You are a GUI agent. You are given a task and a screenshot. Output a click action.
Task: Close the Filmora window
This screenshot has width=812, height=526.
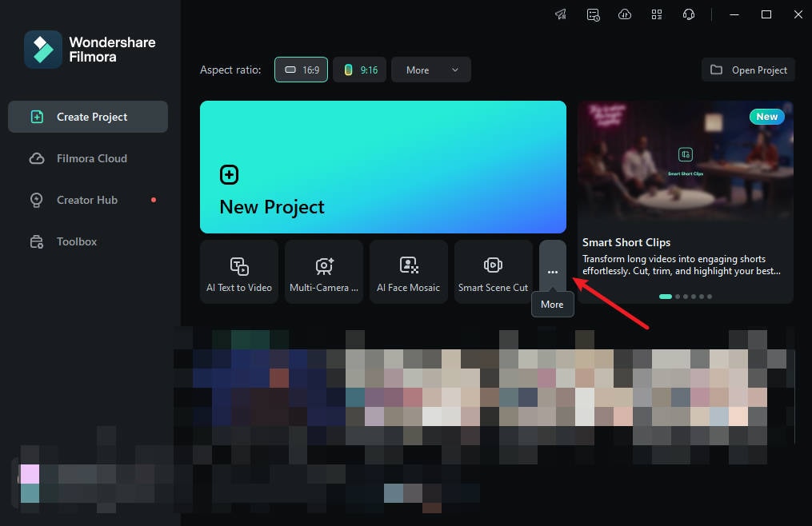798,14
